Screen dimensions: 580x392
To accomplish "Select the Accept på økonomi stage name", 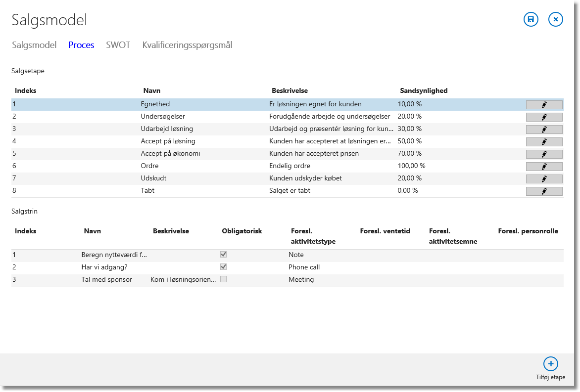I will (171, 153).
